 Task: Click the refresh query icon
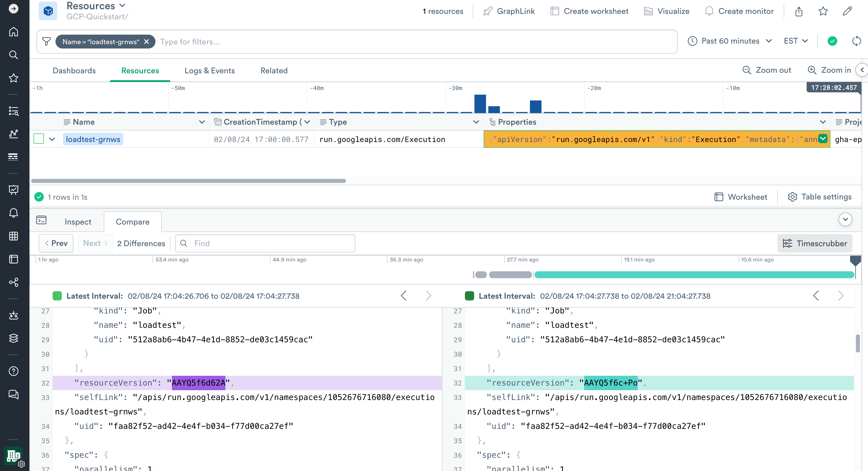856,41
